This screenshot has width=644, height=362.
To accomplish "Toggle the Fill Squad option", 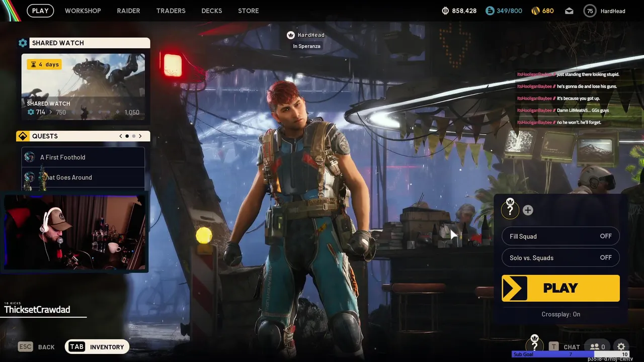I will (560, 236).
